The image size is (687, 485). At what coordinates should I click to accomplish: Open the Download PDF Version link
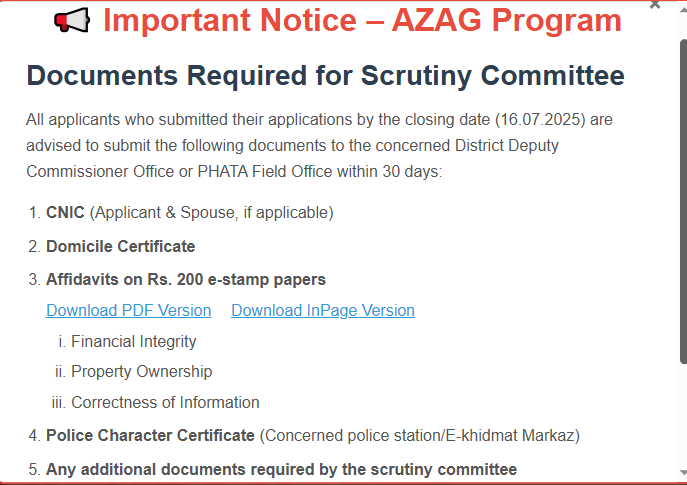click(129, 310)
